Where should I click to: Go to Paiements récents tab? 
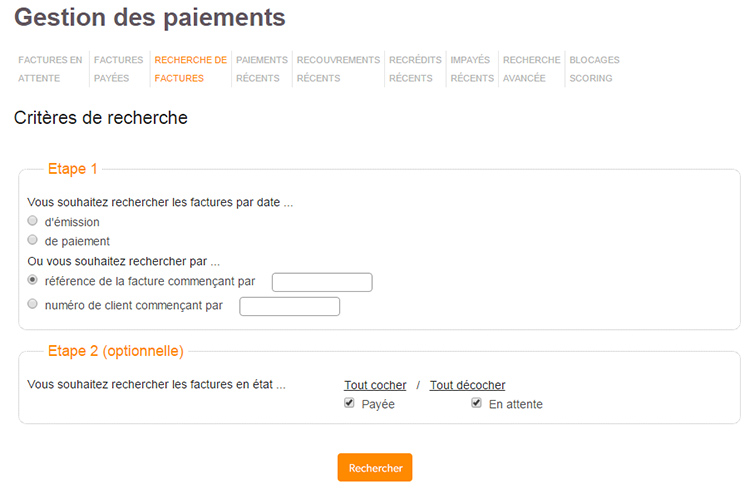click(x=262, y=69)
